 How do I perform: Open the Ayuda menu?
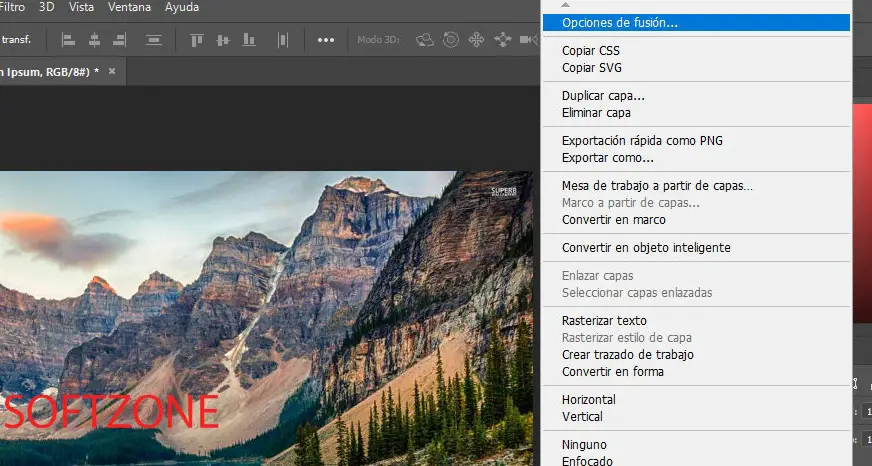(x=180, y=7)
